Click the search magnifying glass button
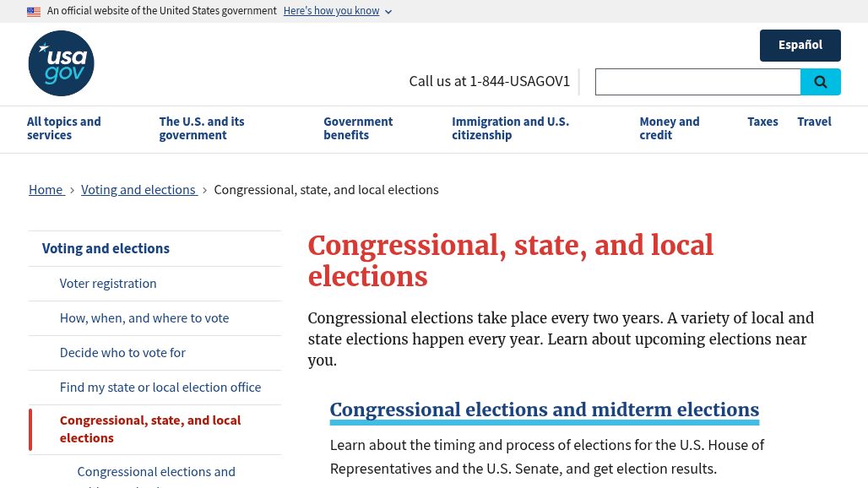 tap(820, 82)
